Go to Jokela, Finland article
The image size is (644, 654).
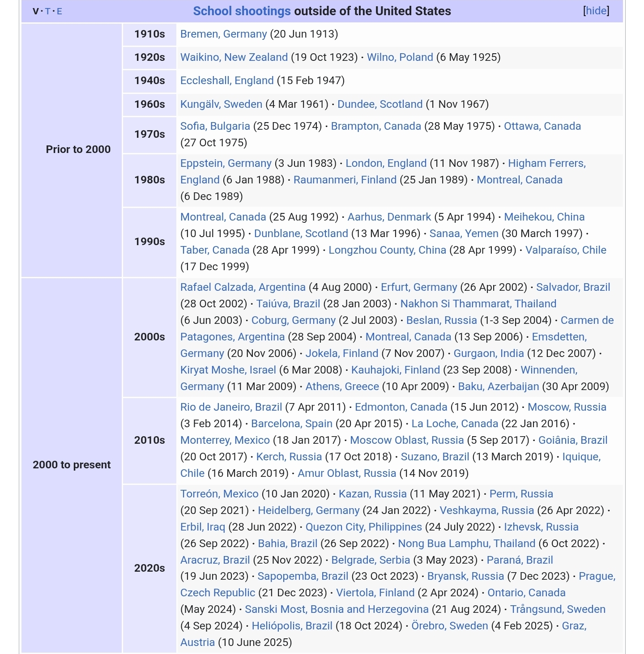coord(342,353)
